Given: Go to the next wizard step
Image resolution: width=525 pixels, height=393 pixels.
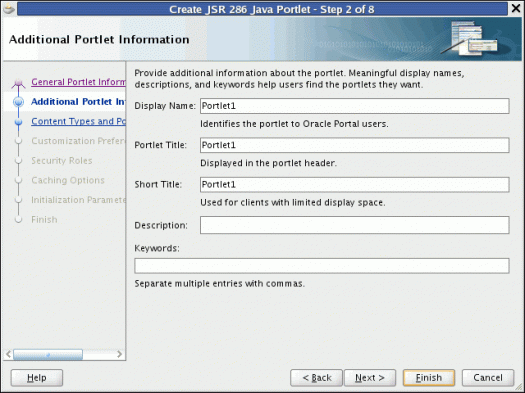Looking at the screenshot, I should 370,378.
